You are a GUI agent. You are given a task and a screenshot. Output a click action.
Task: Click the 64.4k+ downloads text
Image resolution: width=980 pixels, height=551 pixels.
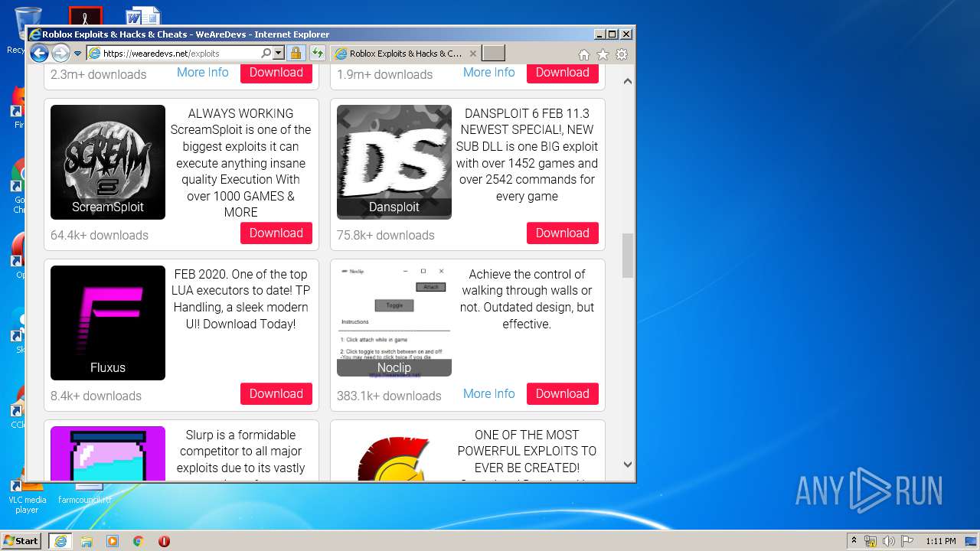[x=100, y=236]
